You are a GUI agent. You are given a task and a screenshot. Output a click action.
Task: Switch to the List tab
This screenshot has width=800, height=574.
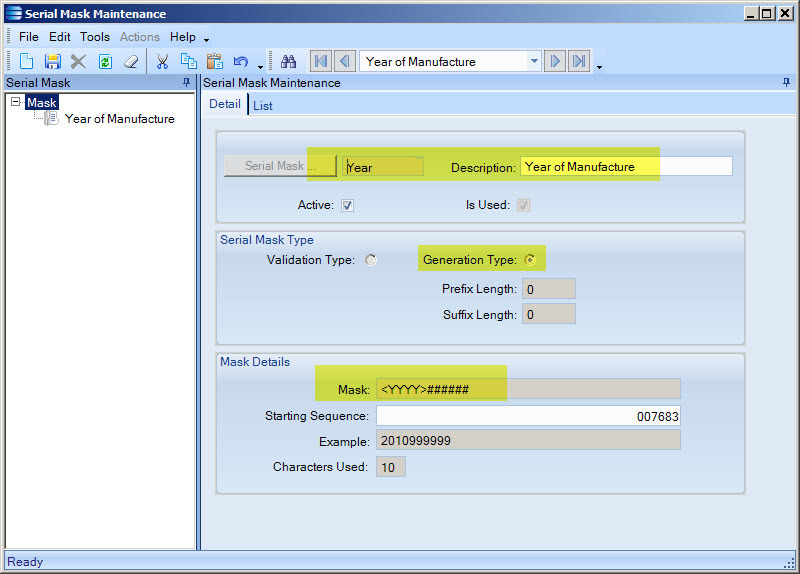point(263,105)
